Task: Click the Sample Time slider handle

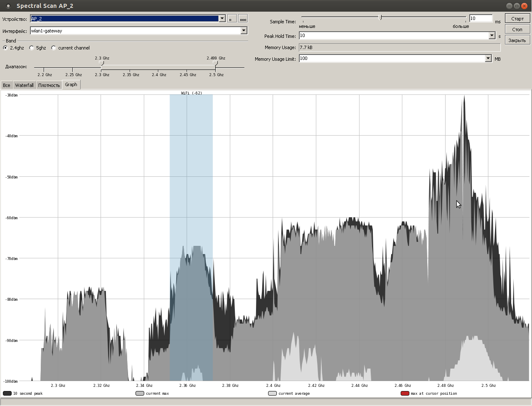Action: (x=380, y=17)
